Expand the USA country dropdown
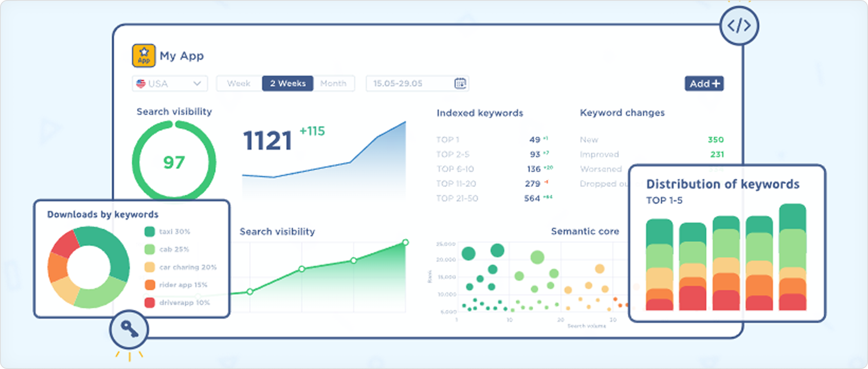Image resolution: width=868 pixels, height=369 pixels. [x=170, y=84]
